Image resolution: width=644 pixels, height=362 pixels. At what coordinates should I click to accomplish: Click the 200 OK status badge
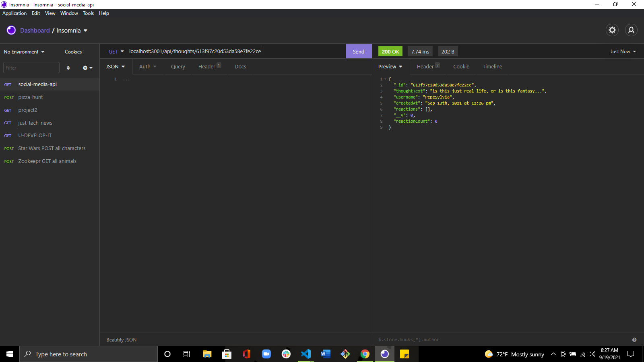click(390, 51)
